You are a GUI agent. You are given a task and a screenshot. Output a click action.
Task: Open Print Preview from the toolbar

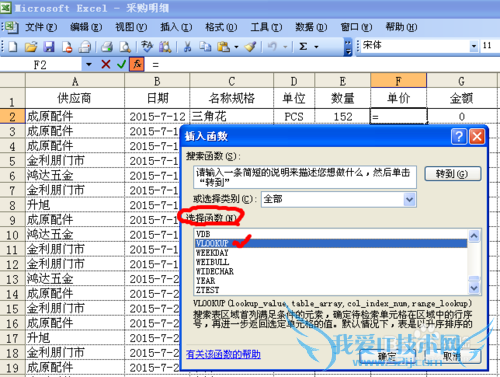(125, 47)
